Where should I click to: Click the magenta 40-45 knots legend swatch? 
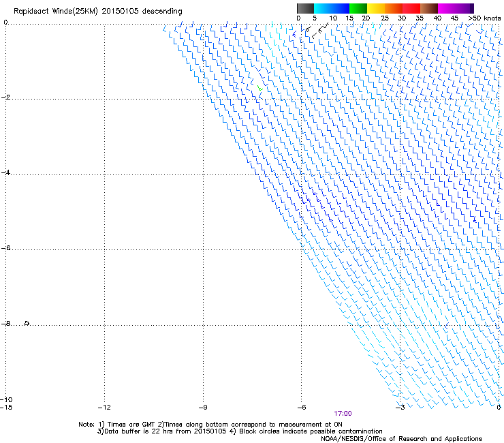[447, 8]
